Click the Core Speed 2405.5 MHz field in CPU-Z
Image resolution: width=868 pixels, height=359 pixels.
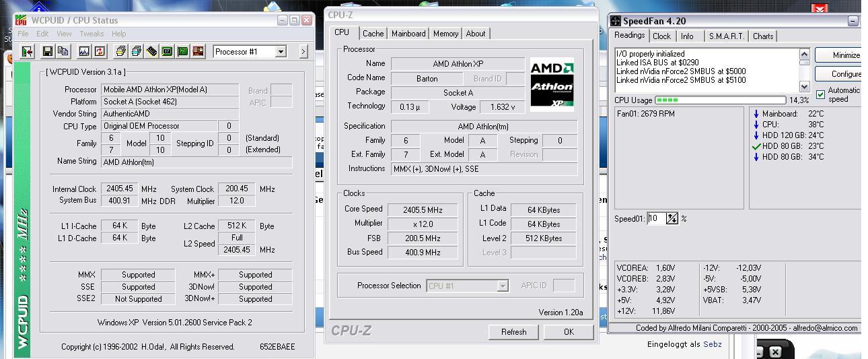pos(424,209)
